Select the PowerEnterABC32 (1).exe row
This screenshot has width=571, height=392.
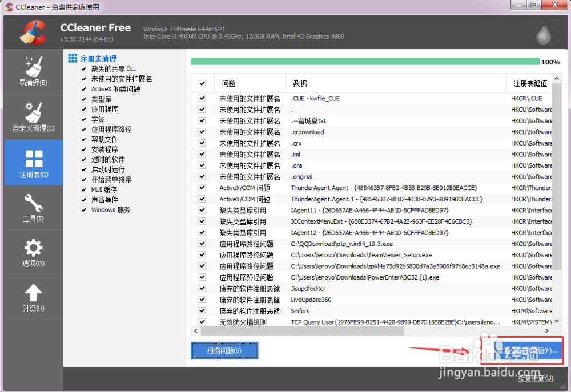click(372, 277)
